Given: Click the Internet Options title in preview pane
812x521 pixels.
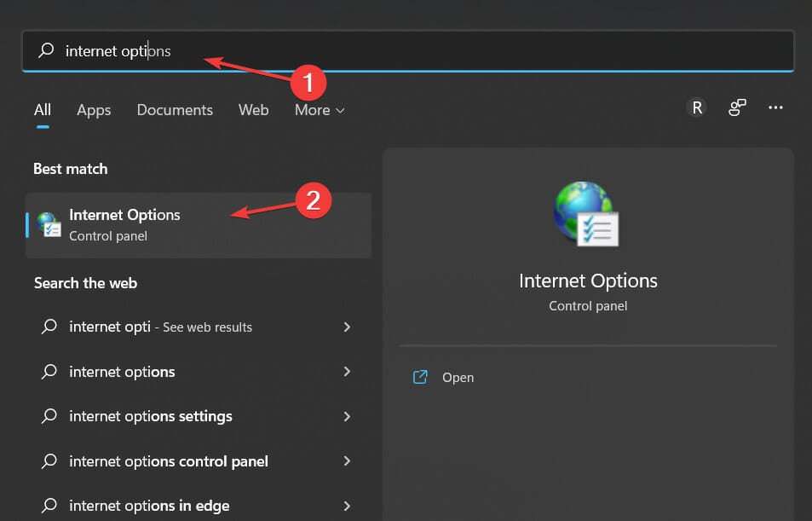Looking at the screenshot, I should pyautogui.click(x=588, y=281).
